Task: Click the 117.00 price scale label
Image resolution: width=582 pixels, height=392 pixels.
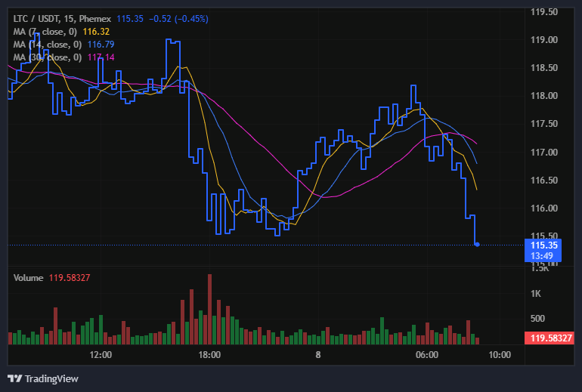Action: 544,153
